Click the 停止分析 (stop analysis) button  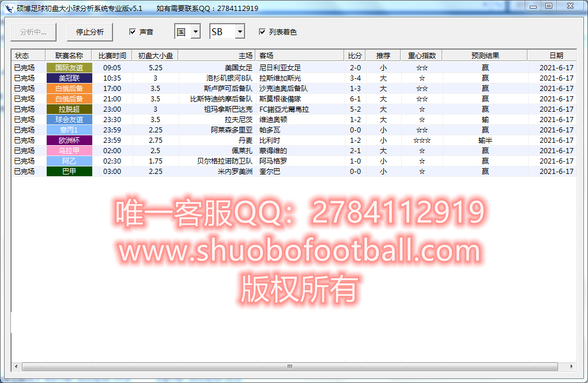click(x=92, y=32)
